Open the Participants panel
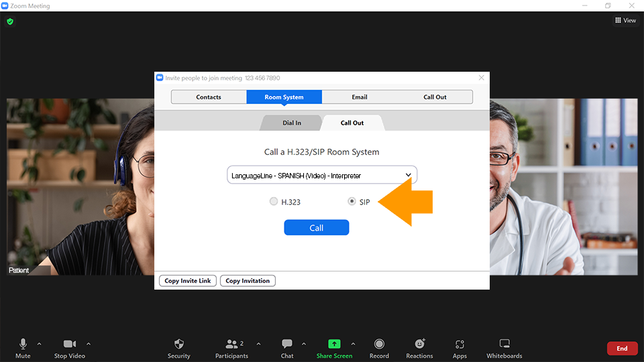 tap(231, 344)
